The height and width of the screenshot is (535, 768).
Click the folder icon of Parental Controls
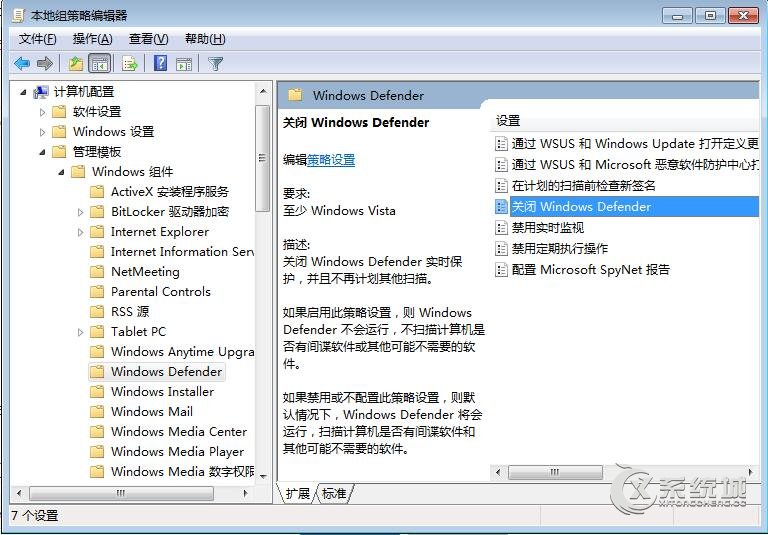click(97, 292)
